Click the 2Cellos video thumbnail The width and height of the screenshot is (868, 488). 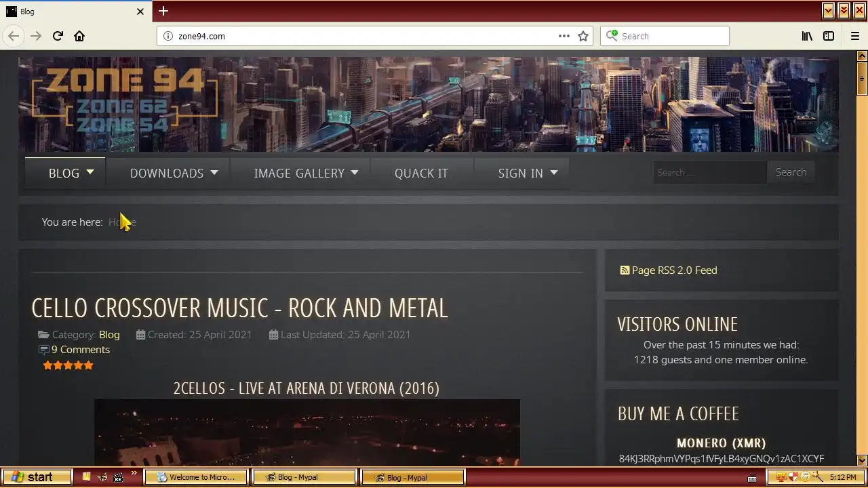[307, 432]
